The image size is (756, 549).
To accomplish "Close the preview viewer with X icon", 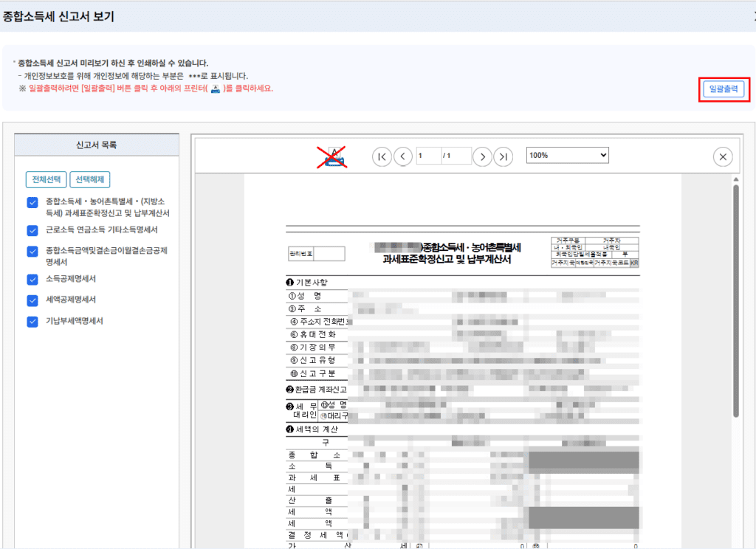I will click(x=723, y=156).
